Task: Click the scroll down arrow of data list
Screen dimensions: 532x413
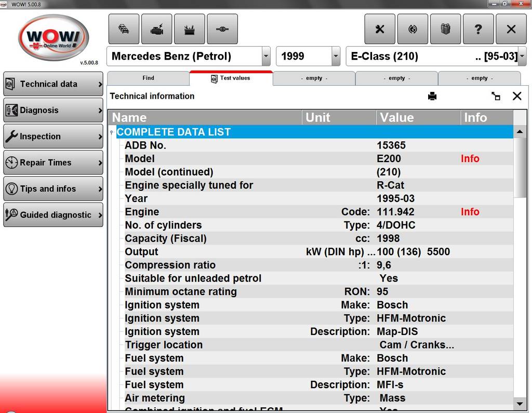Action: pos(520,404)
